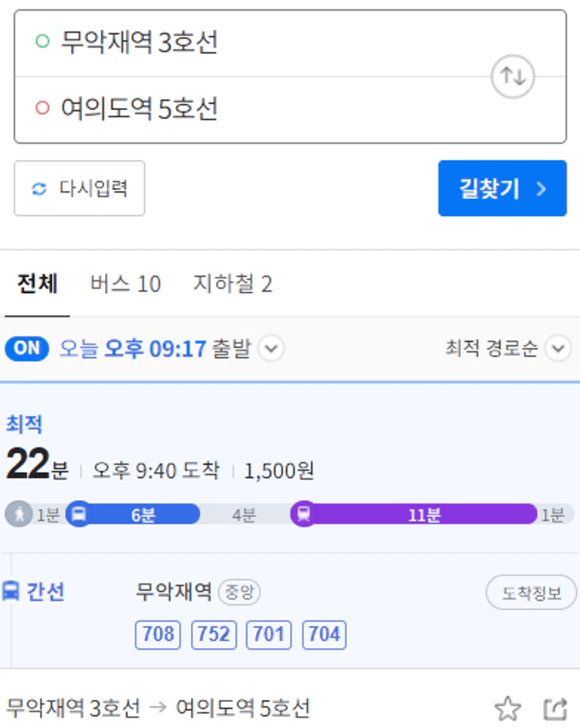This screenshot has width=580, height=728.
Task: Select green origin circle for 무악재역
Action: pos(42,41)
